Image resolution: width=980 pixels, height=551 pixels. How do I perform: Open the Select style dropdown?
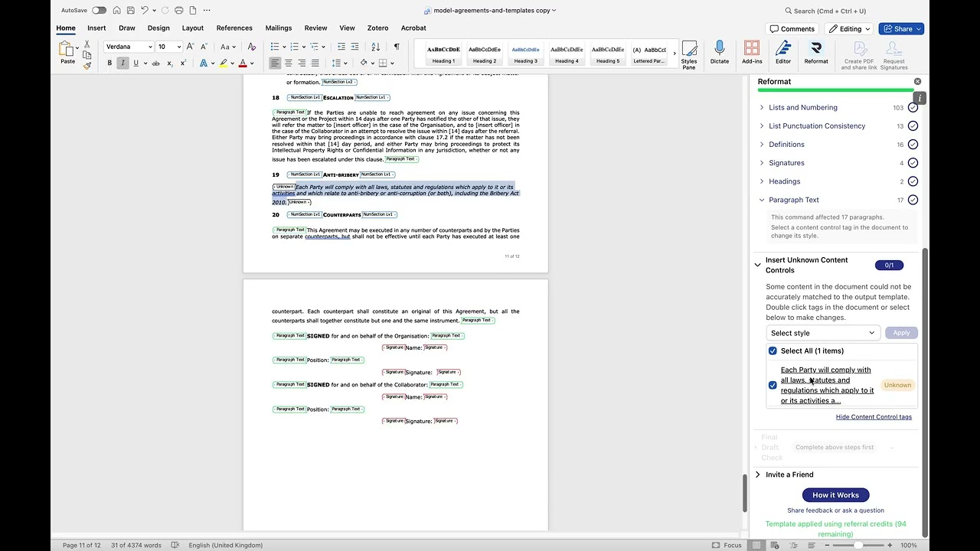tap(822, 333)
